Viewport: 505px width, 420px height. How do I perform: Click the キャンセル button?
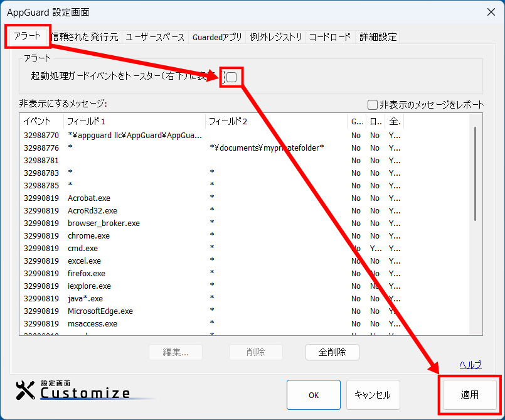pos(373,395)
